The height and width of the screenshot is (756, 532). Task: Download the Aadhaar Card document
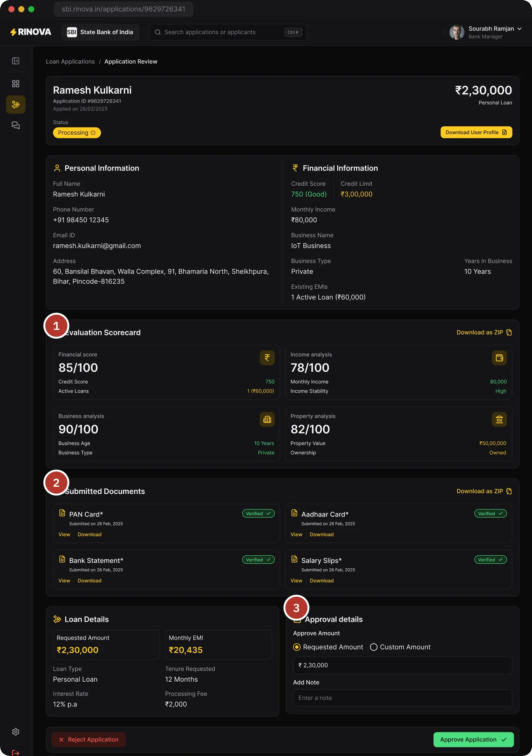point(322,535)
